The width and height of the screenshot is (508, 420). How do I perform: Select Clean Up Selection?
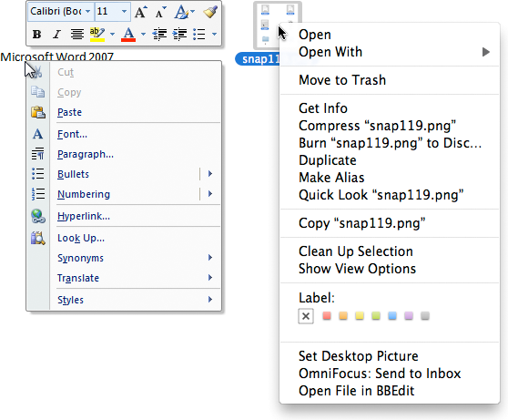[x=356, y=251]
